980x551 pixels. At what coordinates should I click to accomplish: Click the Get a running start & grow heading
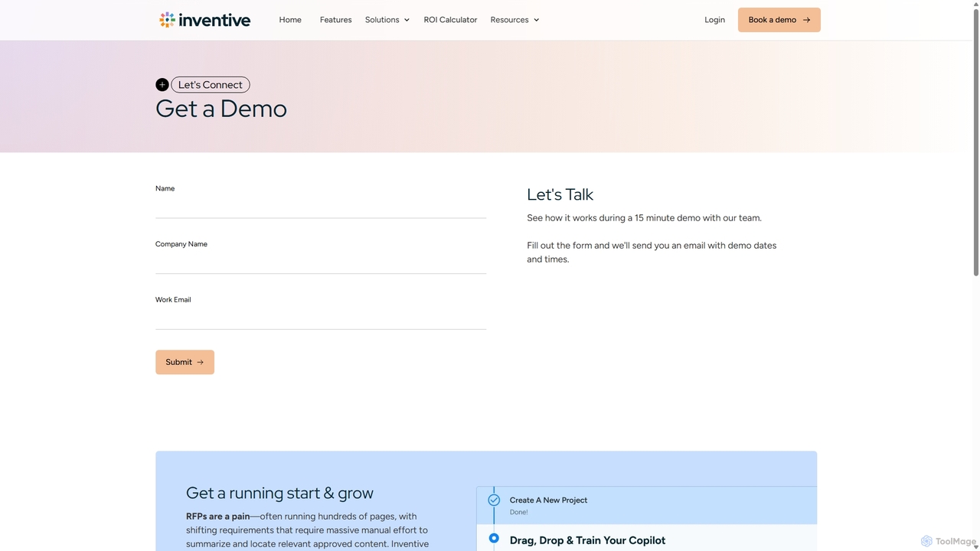[279, 493]
